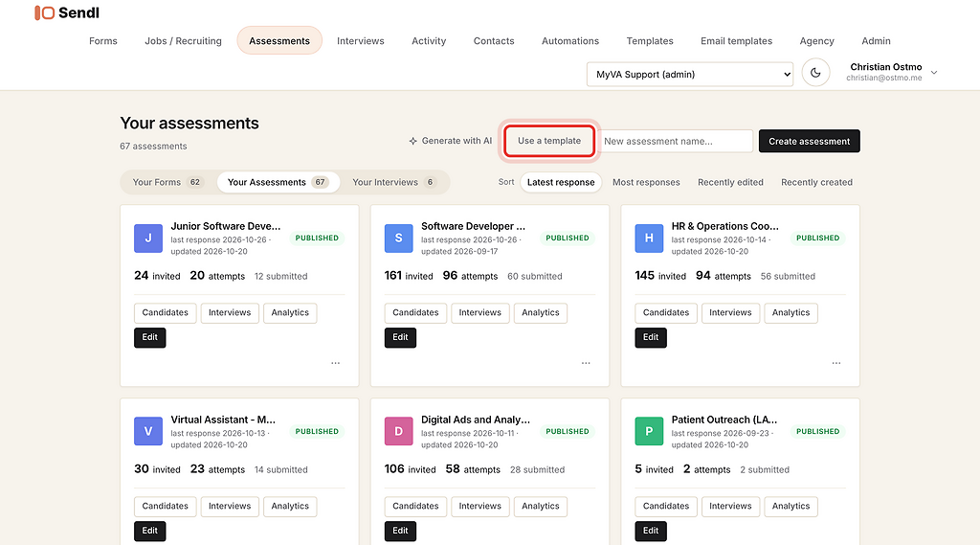Viewport: 980px width, 545px height.
Task: Switch to Your Interviews tab
Action: pyautogui.click(x=393, y=182)
